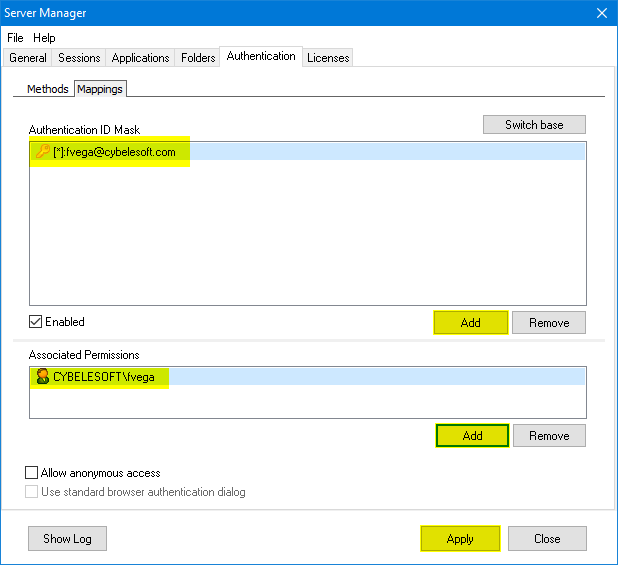Image resolution: width=618 pixels, height=565 pixels.
Task: Select the Authentication tab
Action: point(261,56)
